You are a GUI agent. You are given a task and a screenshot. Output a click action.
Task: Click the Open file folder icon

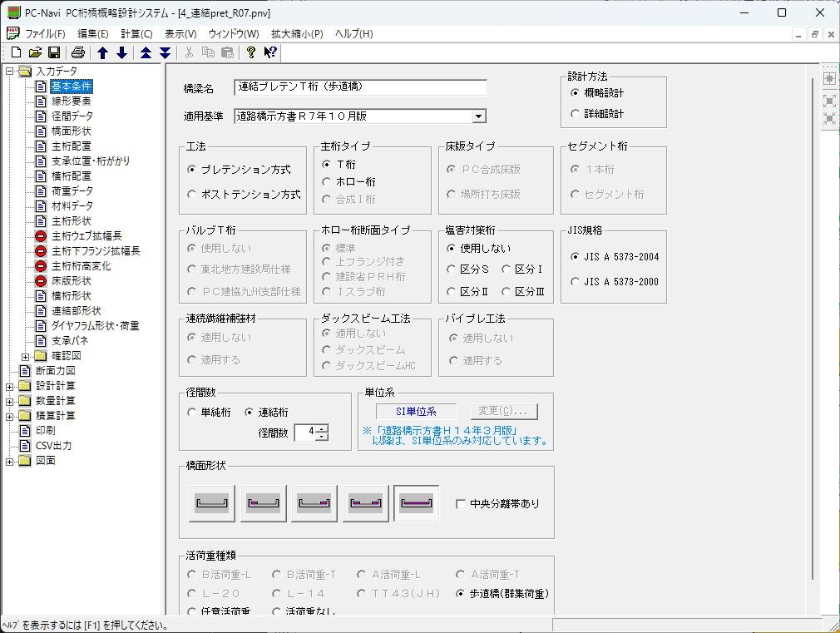click(34, 53)
